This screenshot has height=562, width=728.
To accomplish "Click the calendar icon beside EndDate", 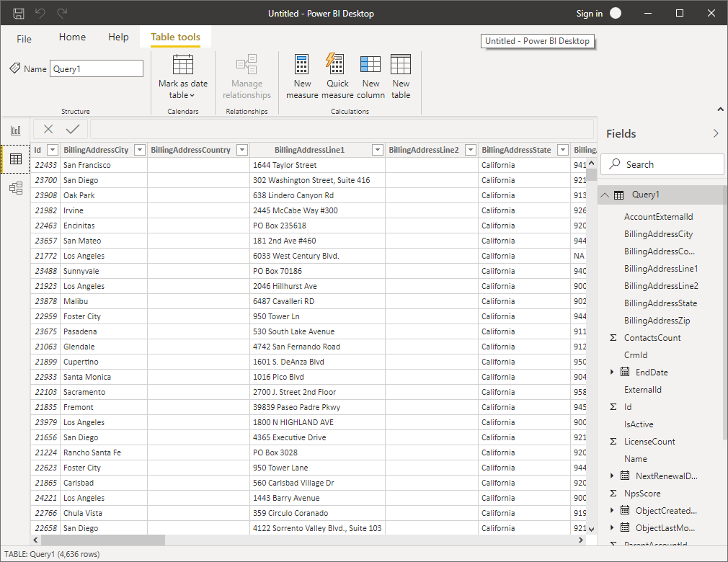I will pos(625,373).
